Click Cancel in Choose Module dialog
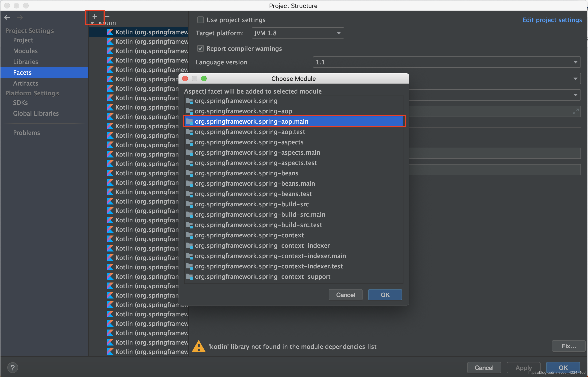Viewport: 588px width, 377px height. 345,295
